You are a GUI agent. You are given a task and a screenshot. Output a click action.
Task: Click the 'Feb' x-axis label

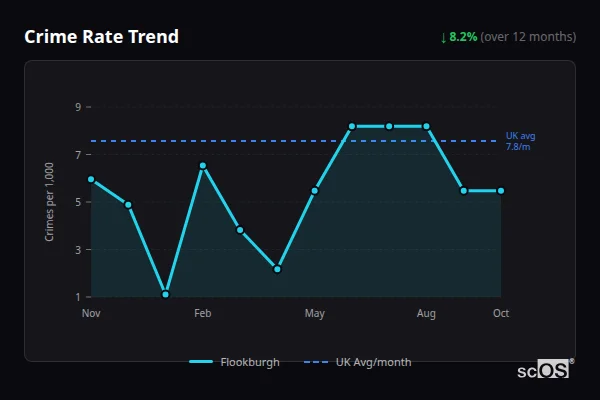(203, 313)
